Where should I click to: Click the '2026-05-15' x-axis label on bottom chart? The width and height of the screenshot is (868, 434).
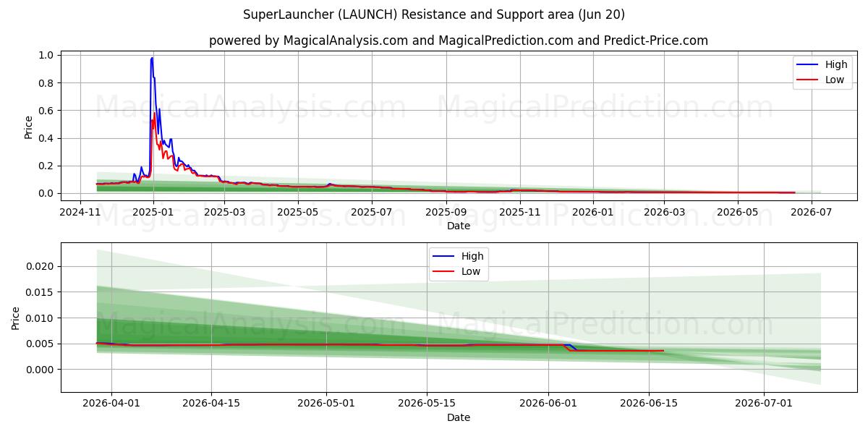pos(426,404)
